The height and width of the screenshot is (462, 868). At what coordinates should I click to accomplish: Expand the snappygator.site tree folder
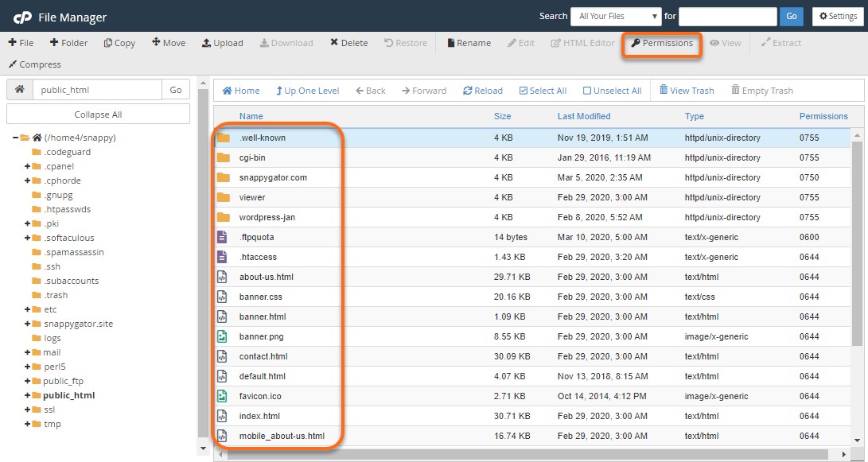pos(27,324)
